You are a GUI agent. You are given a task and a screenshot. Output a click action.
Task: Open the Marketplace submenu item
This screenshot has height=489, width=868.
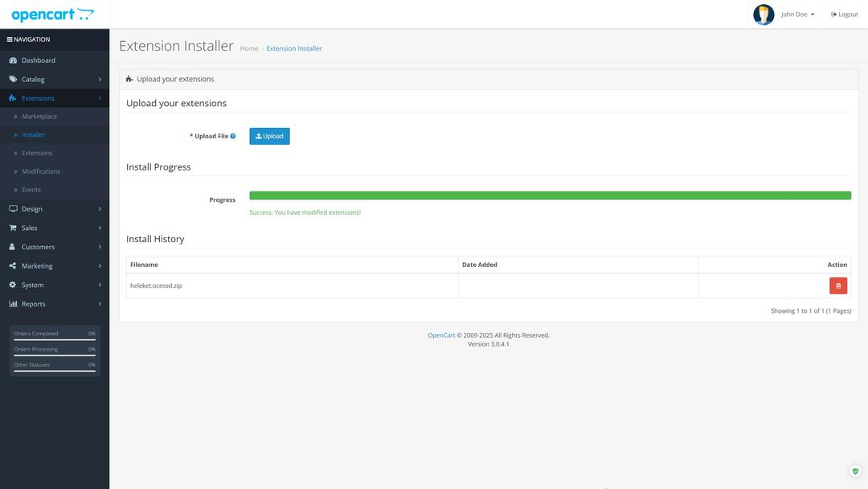tap(39, 117)
